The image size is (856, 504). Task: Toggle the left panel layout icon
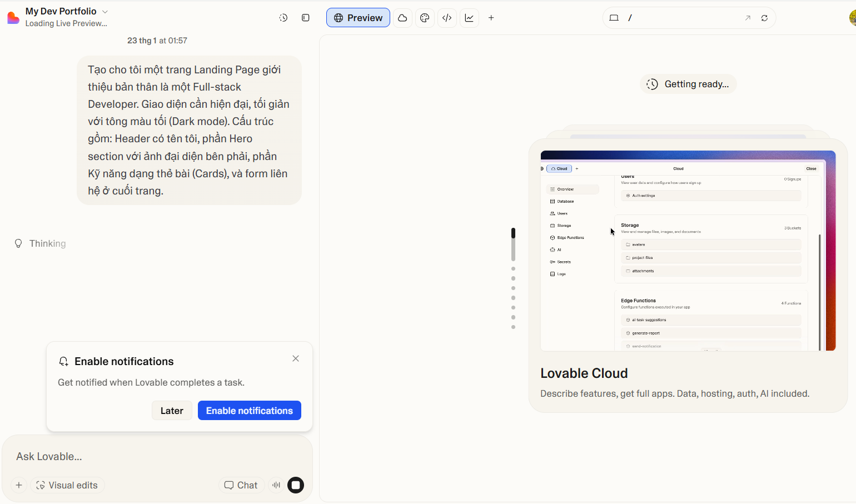click(305, 17)
